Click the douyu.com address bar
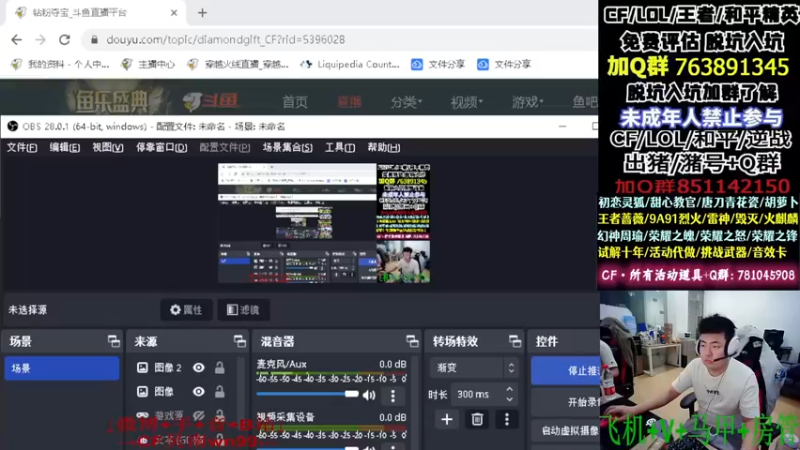This screenshot has width=800, height=450. (x=337, y=40)
